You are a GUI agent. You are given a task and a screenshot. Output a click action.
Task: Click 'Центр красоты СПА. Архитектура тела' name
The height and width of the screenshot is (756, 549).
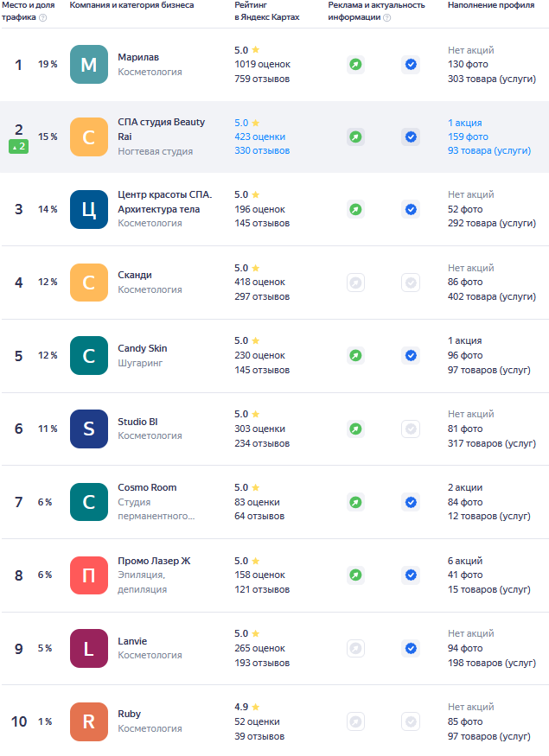pos(165,202)
